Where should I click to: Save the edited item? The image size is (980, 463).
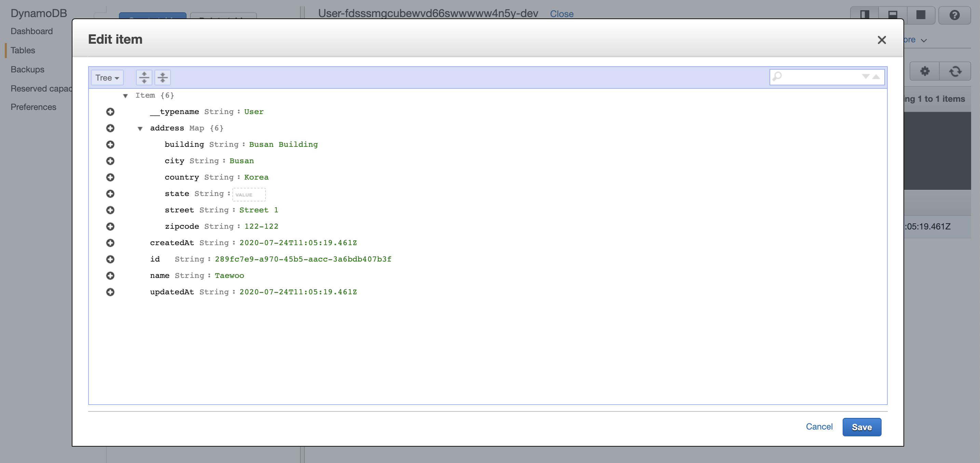click(x=862, y=427)
